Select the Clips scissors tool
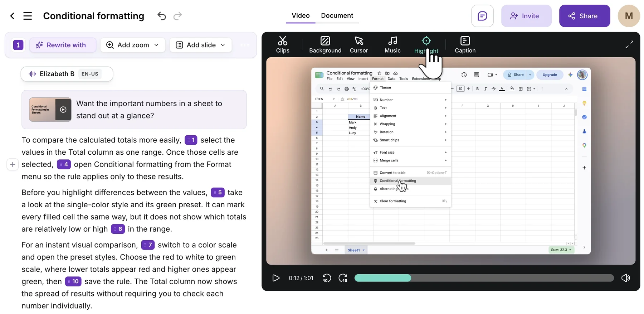The height and width of the screenshot is (314, 644). 283,45
